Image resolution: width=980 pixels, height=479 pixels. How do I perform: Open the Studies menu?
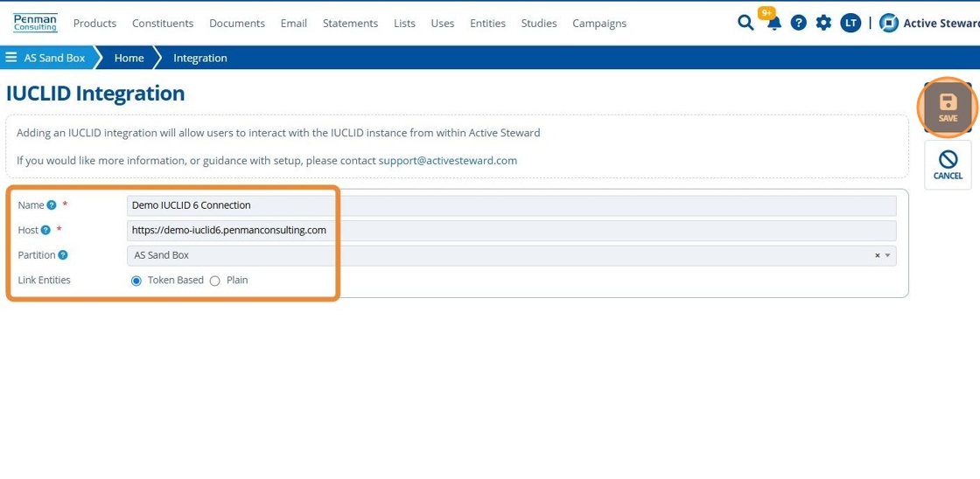point(539,23)
